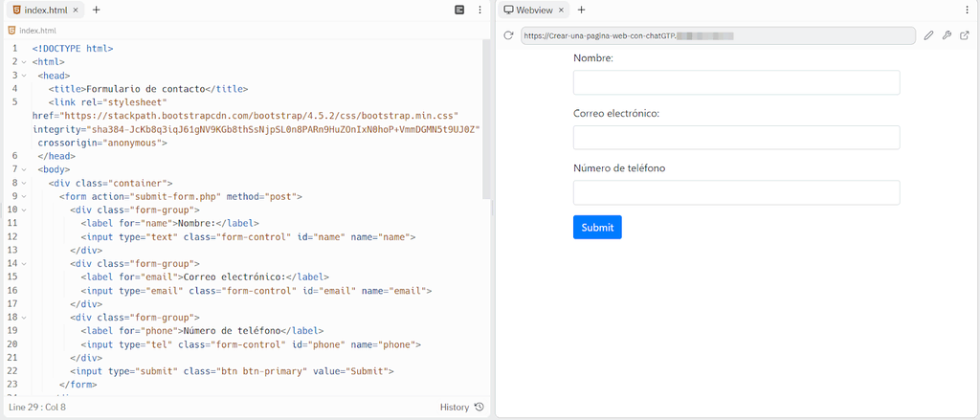Click the pencil edit icon in Webview
Image resolution: width=980 pixels, height=420 pixels.
(927, 36)
